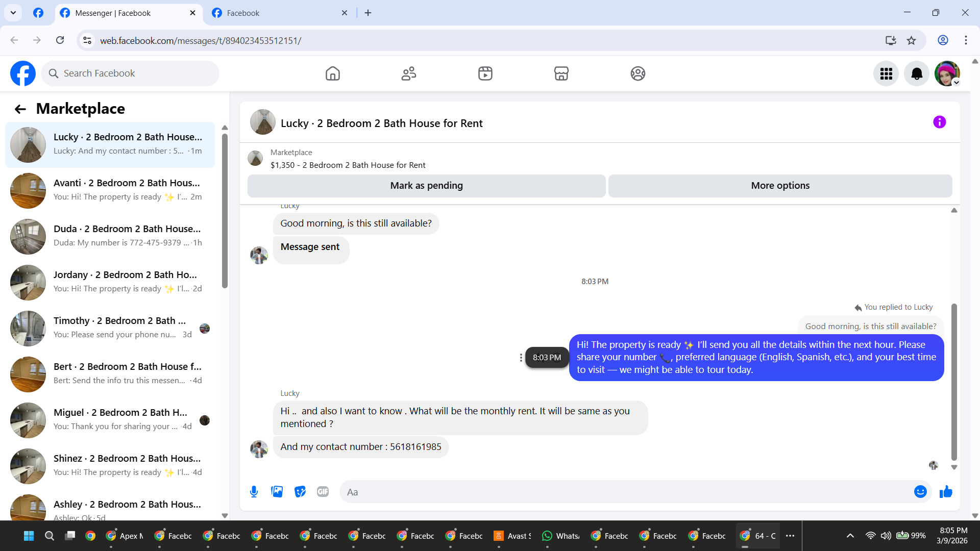Screen dimensions: 980x551
Task: Open the GIF picker
Action: click(323, 491)
